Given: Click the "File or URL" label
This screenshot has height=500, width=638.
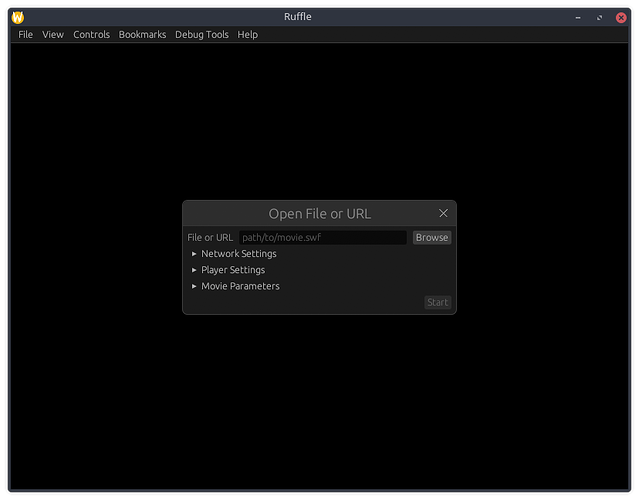Looking at the screenshot, I should [x=210, y=238].
